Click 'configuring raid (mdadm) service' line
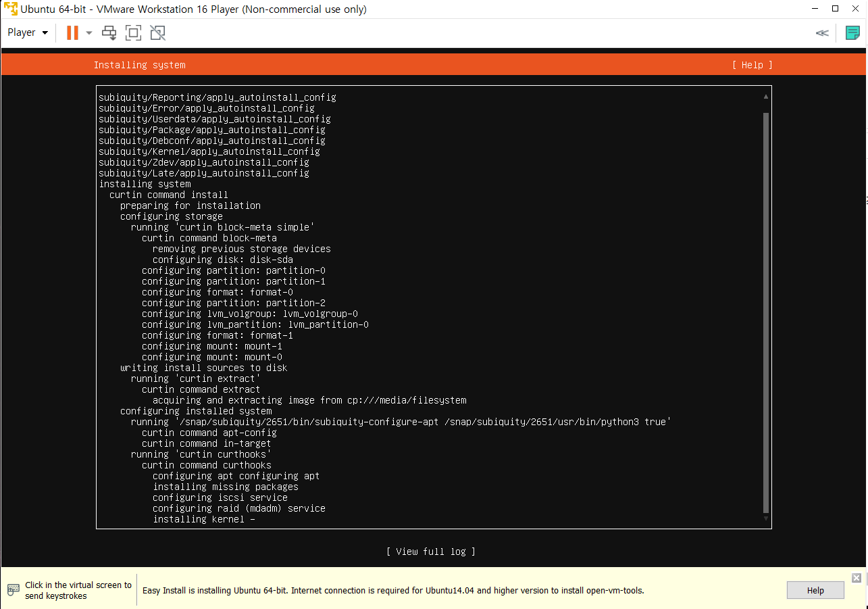This screenshot has width=868, height=609. coord(239,508)
